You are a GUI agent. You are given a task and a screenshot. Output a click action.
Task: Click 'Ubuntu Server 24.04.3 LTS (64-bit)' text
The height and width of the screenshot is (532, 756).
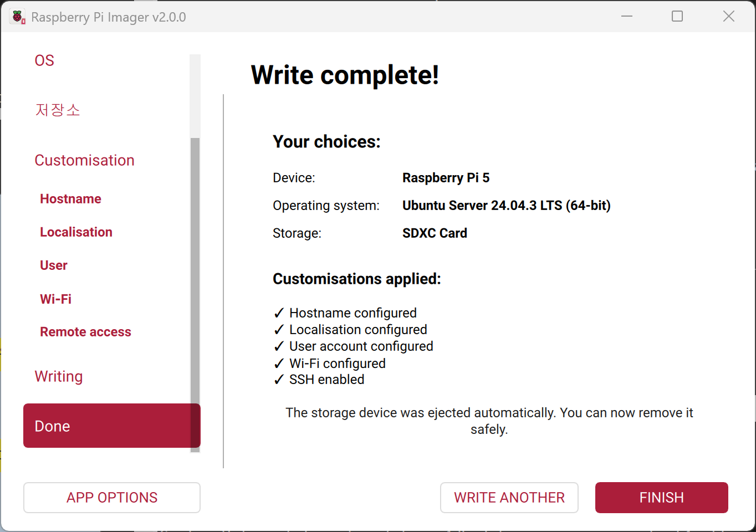(506, 206)
